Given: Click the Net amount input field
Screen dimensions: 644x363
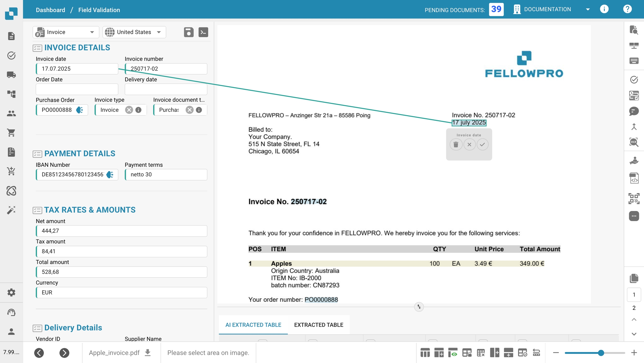Looking at the screenshot, I should [122, 231].
